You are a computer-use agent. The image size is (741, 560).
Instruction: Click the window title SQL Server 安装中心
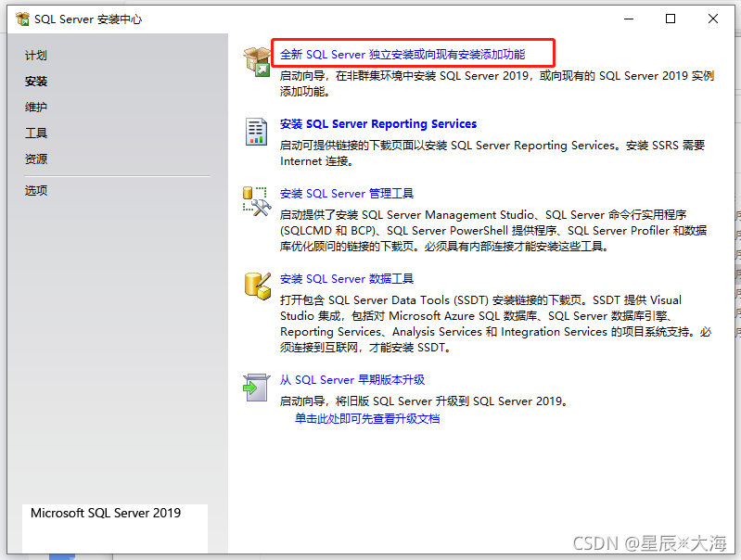88,19
